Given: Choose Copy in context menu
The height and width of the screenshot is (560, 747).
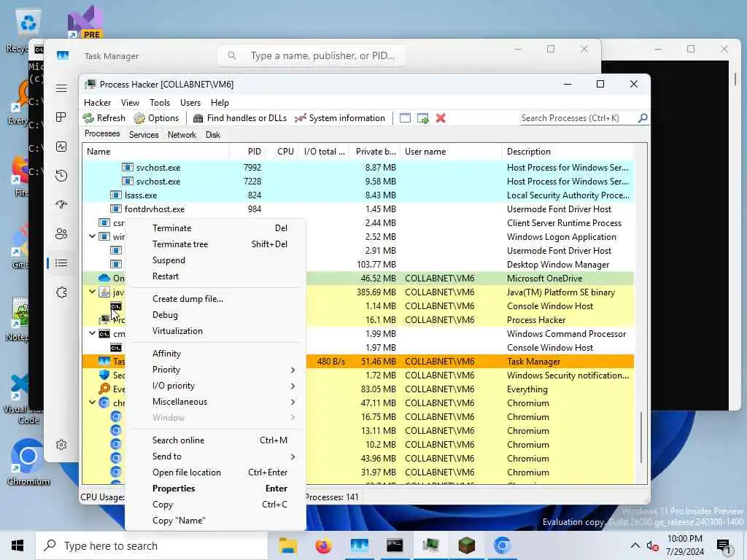Looking at the screenshot, I should [215, 505].
